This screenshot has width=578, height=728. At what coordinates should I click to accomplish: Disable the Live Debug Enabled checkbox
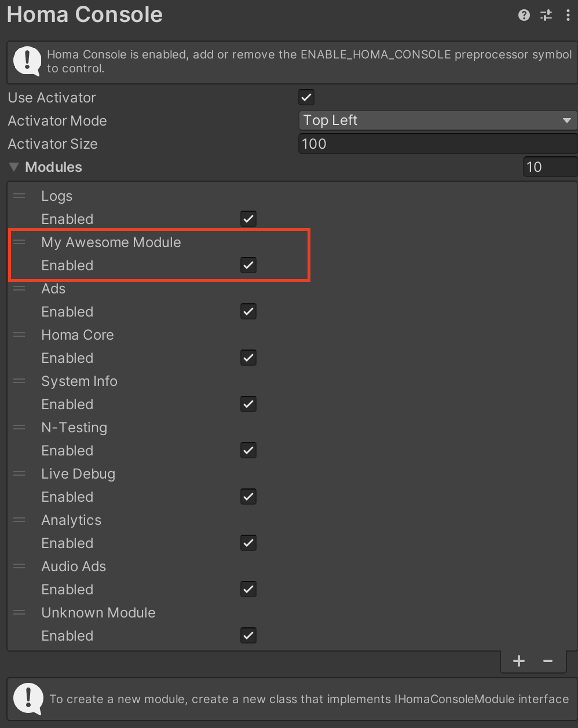tap(248, 497)
